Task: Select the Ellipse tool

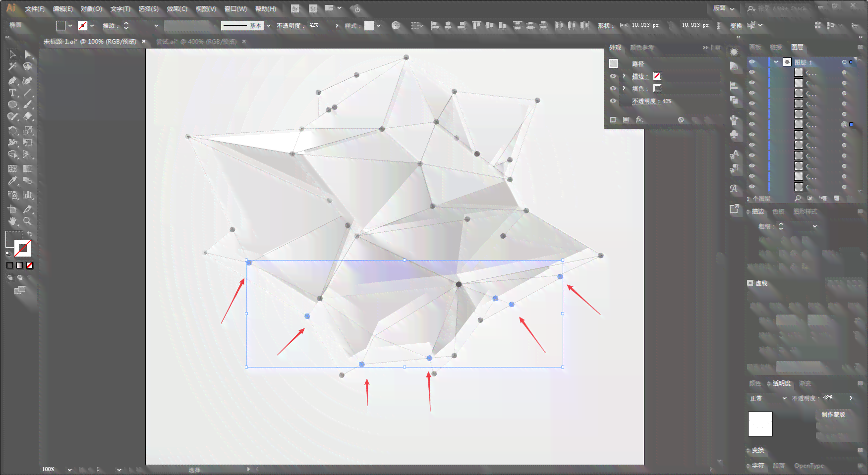Action: [x=12, y=105]
